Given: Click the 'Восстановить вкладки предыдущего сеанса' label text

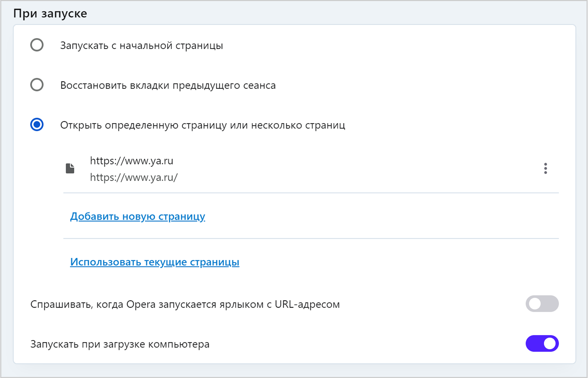Looking at the screenshot, I should 168,85.
